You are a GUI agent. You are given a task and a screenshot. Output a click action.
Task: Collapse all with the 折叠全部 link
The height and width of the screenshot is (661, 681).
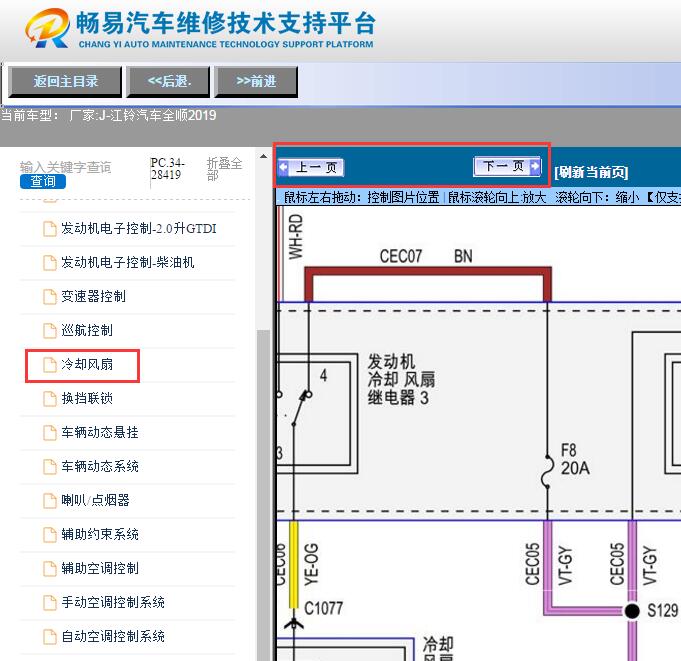224,169
